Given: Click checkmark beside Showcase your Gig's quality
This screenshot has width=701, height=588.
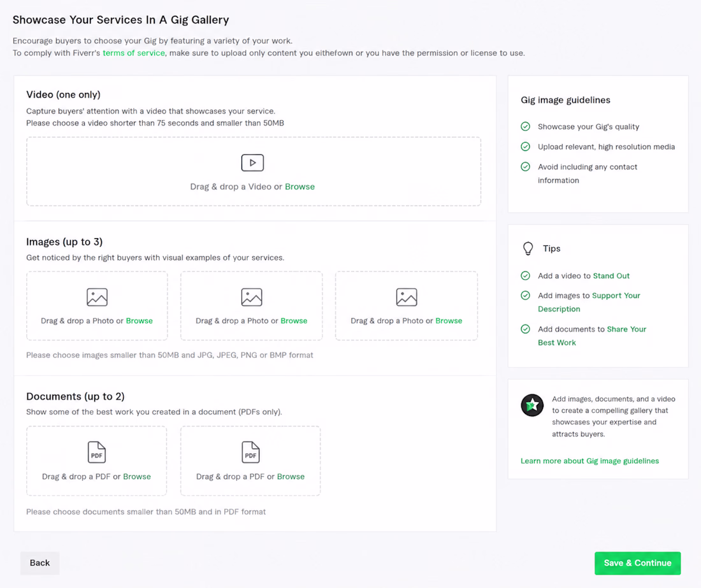Looking at the screenshot, I should coord(526,126).
